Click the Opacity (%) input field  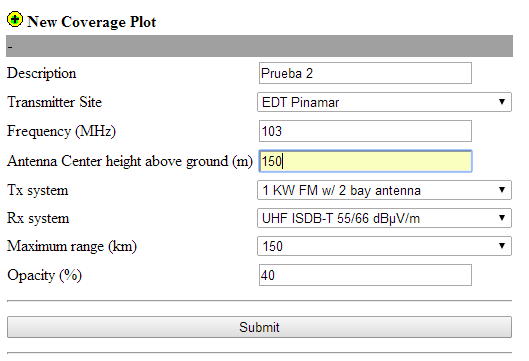pyautogui.click(x=365, y=275)
